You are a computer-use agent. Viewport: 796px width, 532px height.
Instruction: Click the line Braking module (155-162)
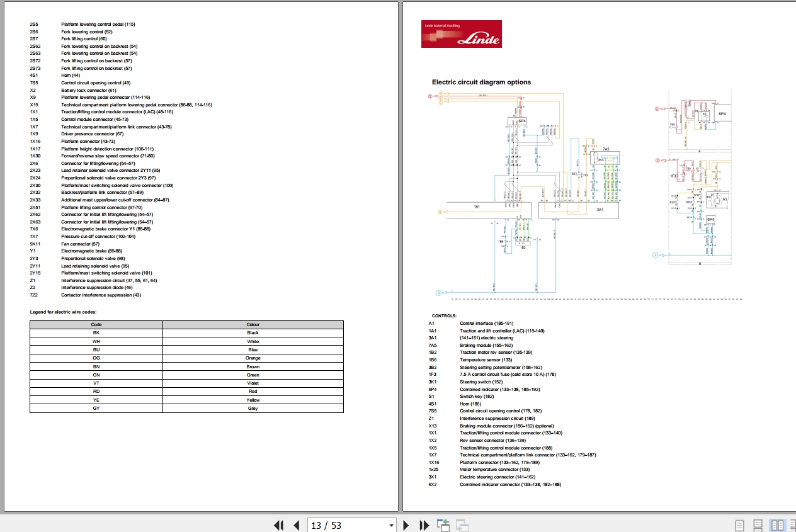pos(487,345)
